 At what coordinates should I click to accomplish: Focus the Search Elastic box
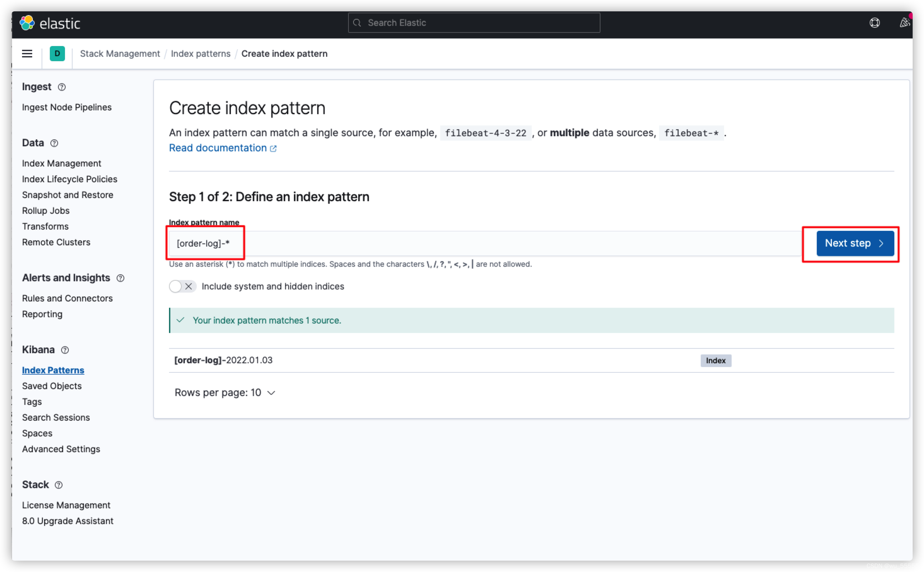pyautogui.click(x=474, y=23)
